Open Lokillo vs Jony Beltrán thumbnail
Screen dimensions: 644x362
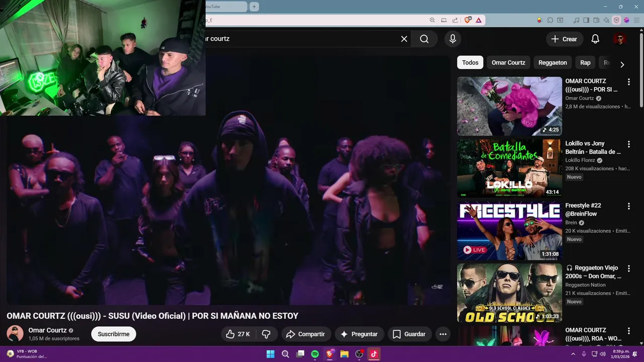pyautogui.click(x=509, y=168)
